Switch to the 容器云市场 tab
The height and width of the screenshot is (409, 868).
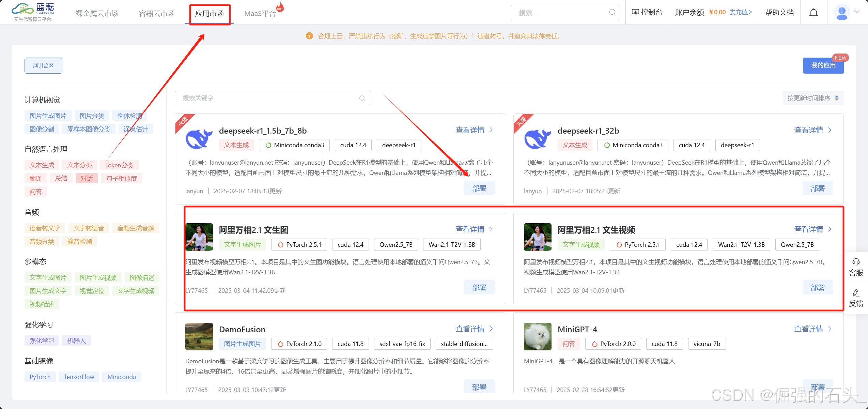tap(157, 14)
